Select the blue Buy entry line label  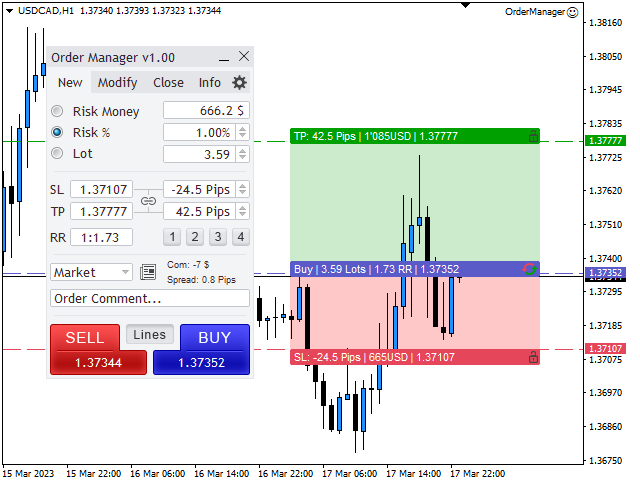coord(415,269)
